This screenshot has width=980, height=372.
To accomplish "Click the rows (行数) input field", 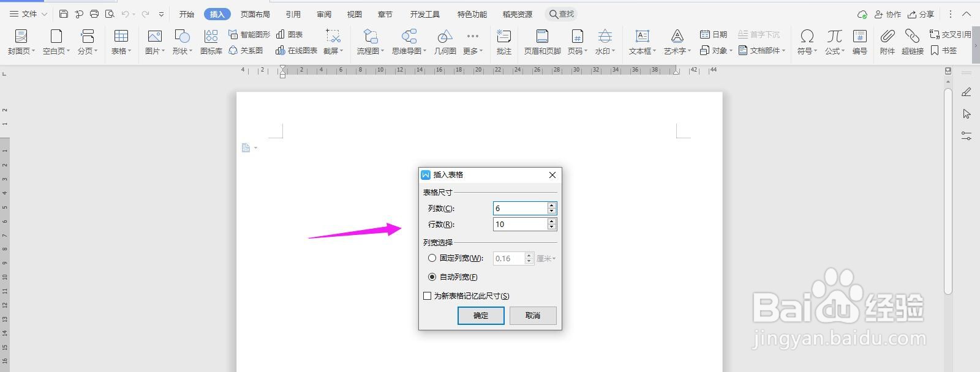I will [x=520, y=224].
